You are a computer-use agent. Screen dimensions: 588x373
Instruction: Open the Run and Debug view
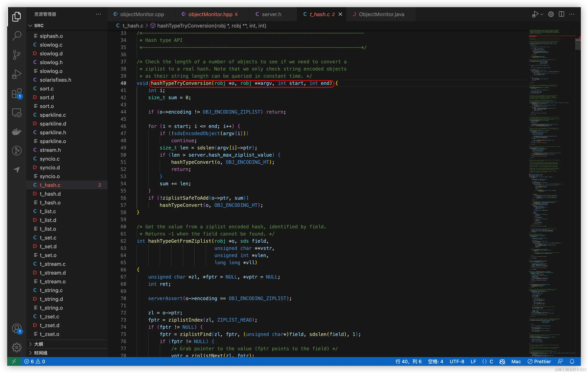pyautogui.click(x=17, y=74)
